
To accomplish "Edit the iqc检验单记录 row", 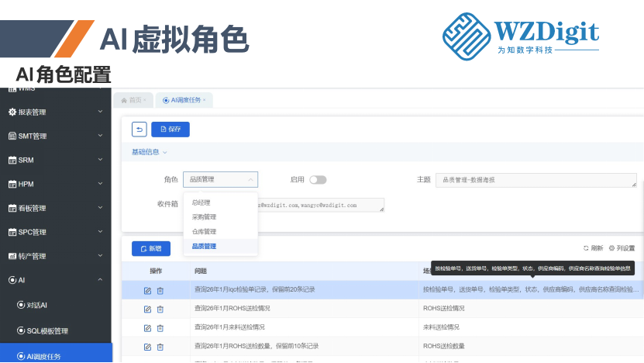I will click(147, 291).
